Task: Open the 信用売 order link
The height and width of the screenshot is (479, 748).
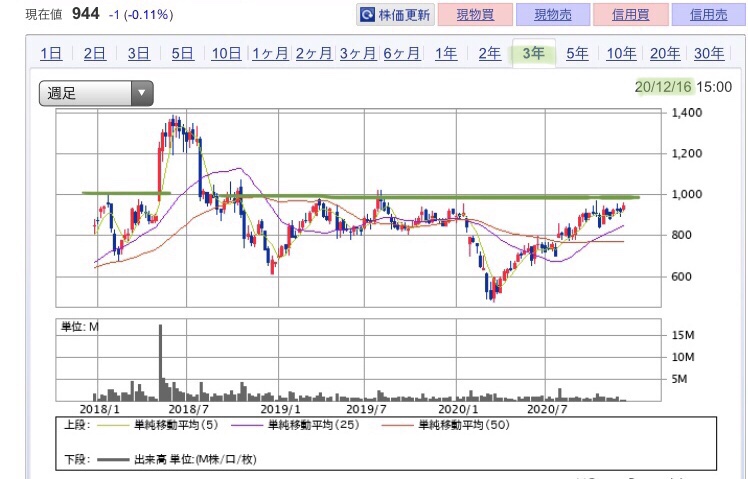Action: (x=709, y=15)
